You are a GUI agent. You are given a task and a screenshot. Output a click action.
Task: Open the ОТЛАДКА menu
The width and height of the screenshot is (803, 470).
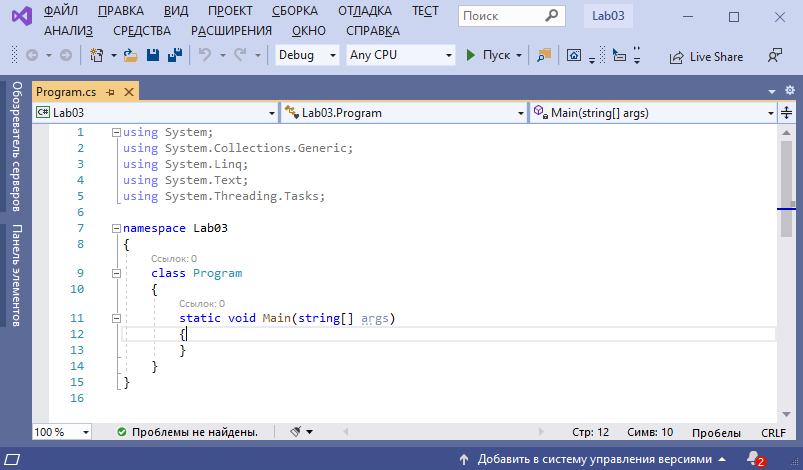click(x=365, y=11)
